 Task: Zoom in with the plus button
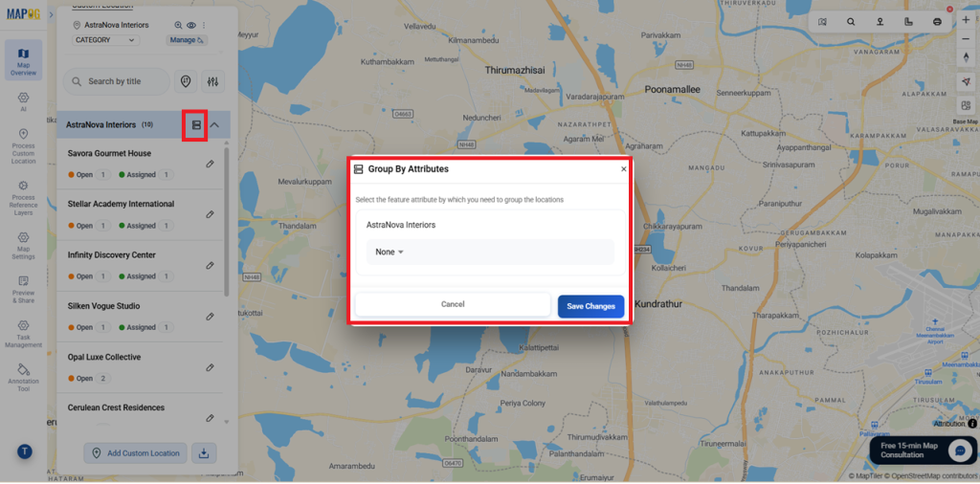point(966,20)
